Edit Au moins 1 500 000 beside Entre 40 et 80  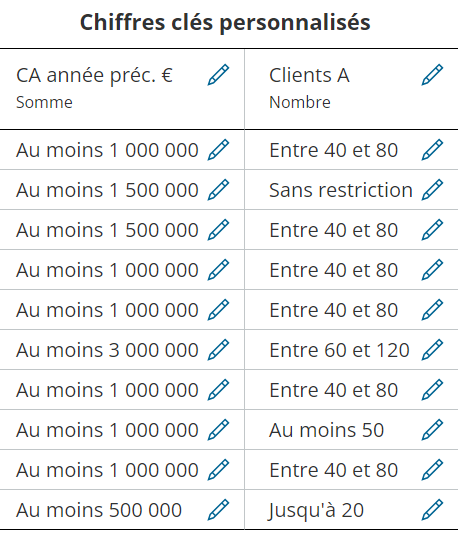click(218, 229)
